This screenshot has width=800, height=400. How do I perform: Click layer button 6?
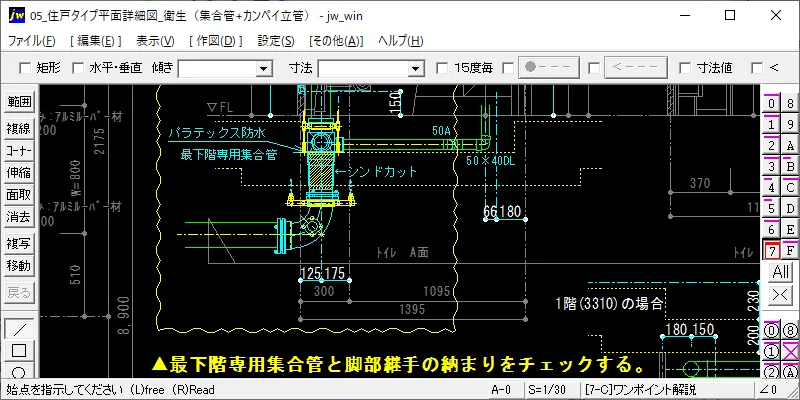tap(772, 230)
